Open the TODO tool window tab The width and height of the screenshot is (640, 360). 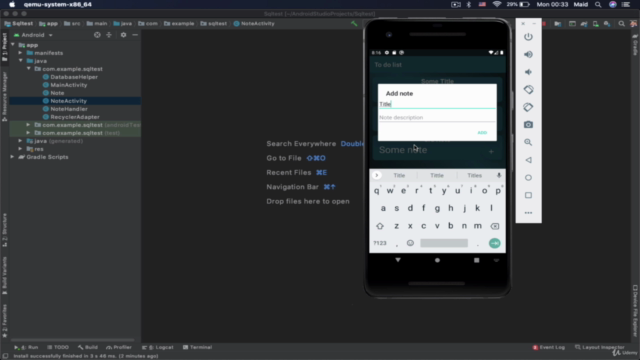point(58,347)
